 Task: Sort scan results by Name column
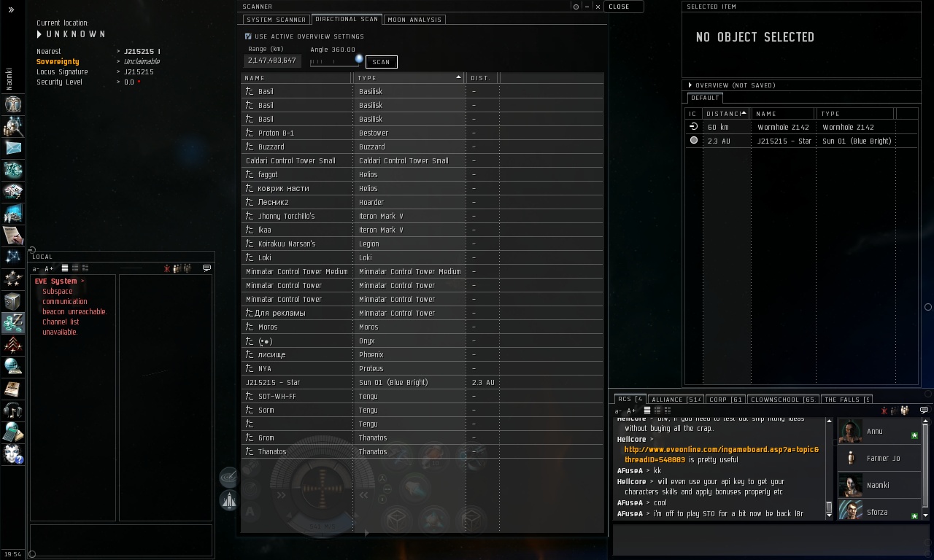(x=296, y=78)
